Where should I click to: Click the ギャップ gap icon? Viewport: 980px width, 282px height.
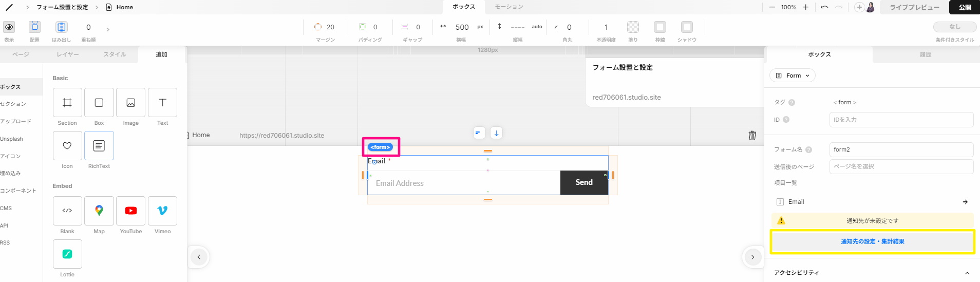[405, 27]
